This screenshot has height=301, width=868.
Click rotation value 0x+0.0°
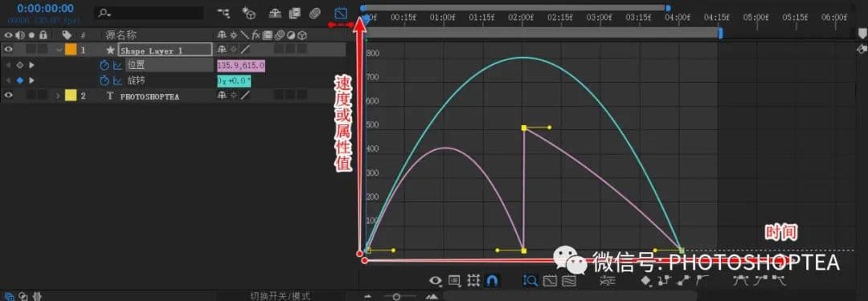(234, 81)
